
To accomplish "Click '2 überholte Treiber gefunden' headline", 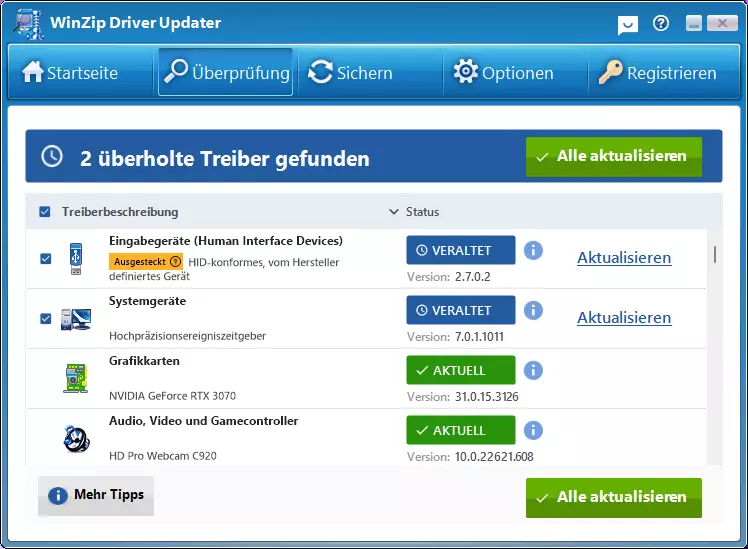I will point(225,158).
